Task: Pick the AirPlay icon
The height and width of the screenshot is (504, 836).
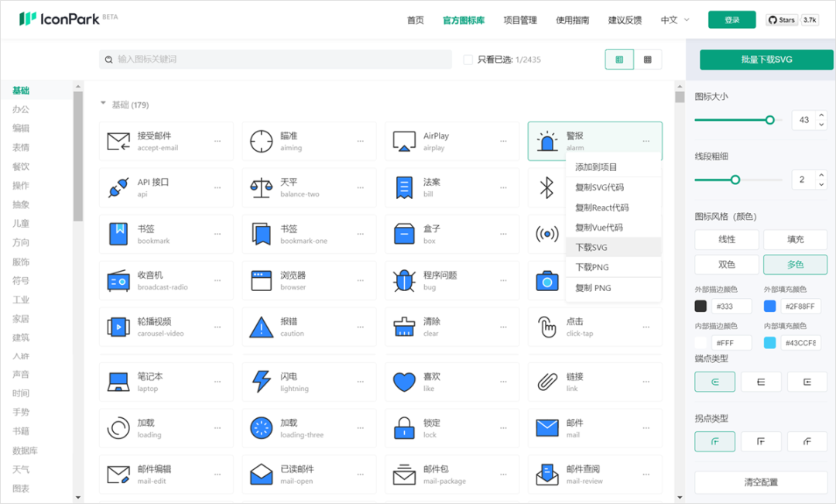Action: click(x=404, y=142)
